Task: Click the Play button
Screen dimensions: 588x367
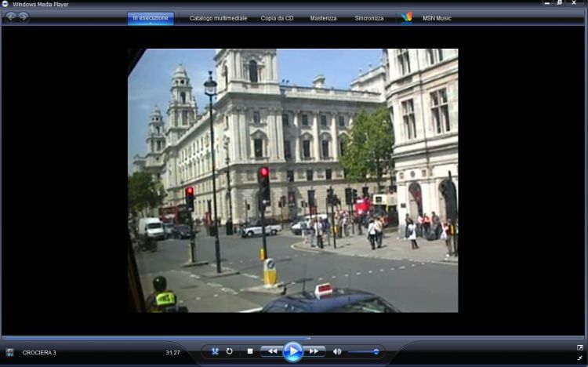Action: click(292, 352)
